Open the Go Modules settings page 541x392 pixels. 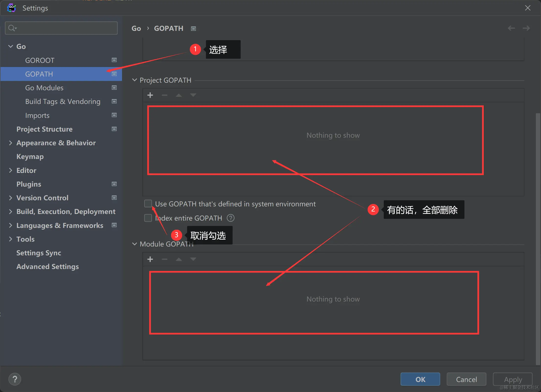[x=44, y=88]
